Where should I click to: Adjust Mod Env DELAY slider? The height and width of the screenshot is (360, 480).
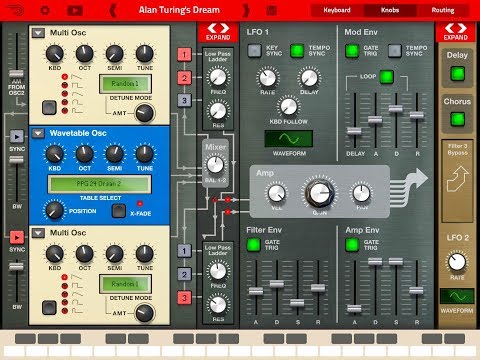pyautogui.click(x=354, y=131)
